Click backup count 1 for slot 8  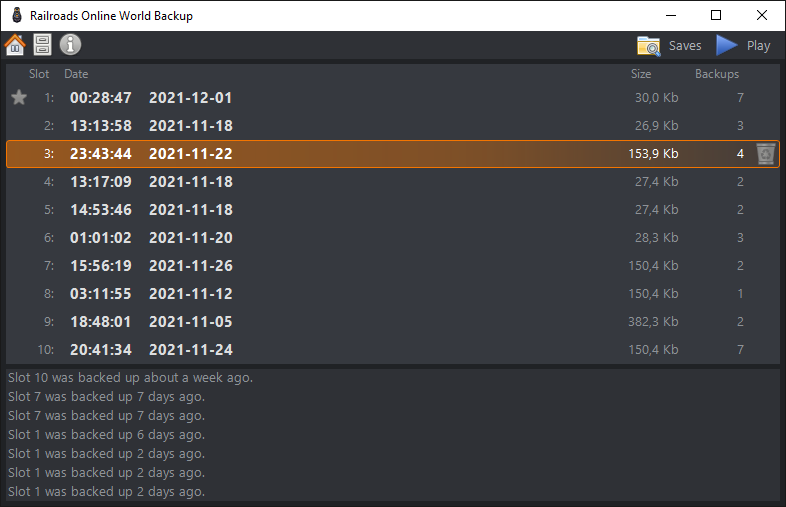(x=740, y=294)
